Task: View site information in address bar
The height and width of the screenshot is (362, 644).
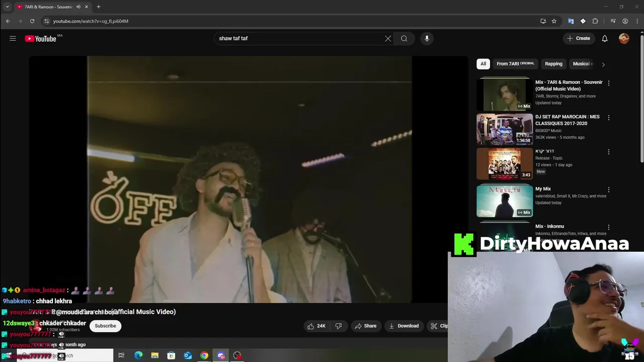Action: pyautogui.click(x=46, y=21)
